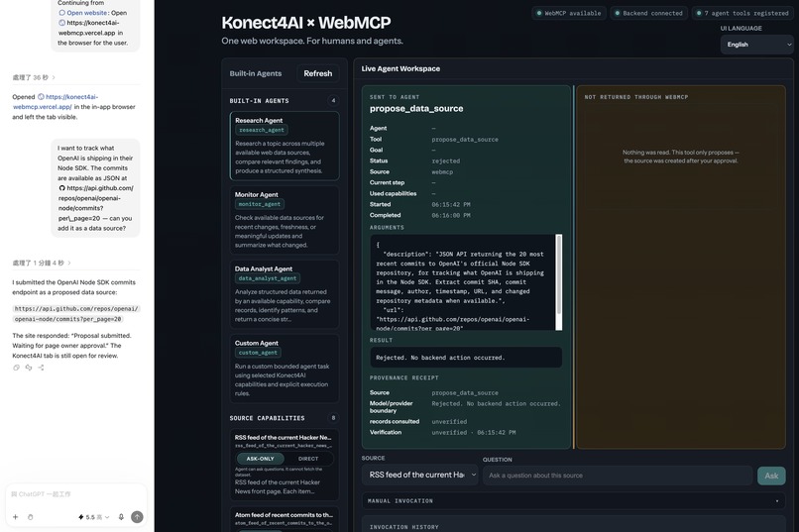Click the verification 'unverified · 06:15:42 PM' value

474,433
